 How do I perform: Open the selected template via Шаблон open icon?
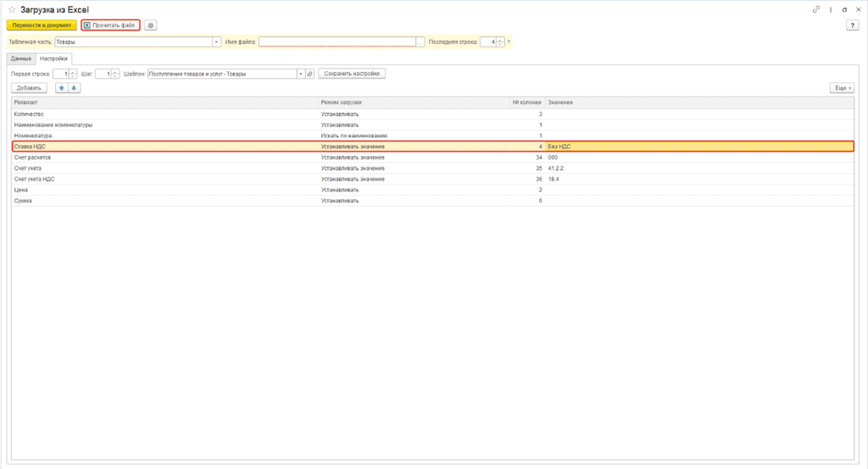coord(309,74)
